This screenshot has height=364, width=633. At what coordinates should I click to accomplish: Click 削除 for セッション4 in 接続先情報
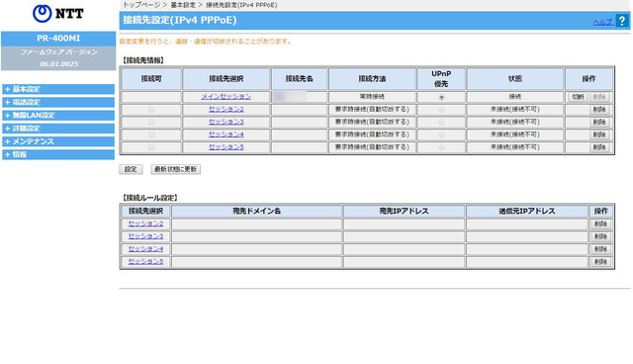click(599, 135)
